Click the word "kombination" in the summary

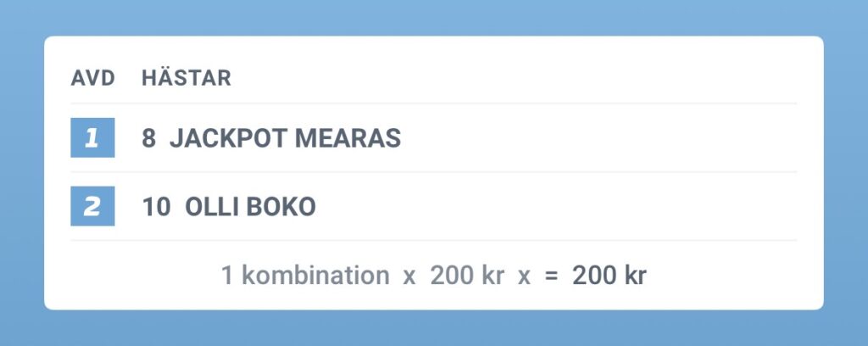(312, 276)
